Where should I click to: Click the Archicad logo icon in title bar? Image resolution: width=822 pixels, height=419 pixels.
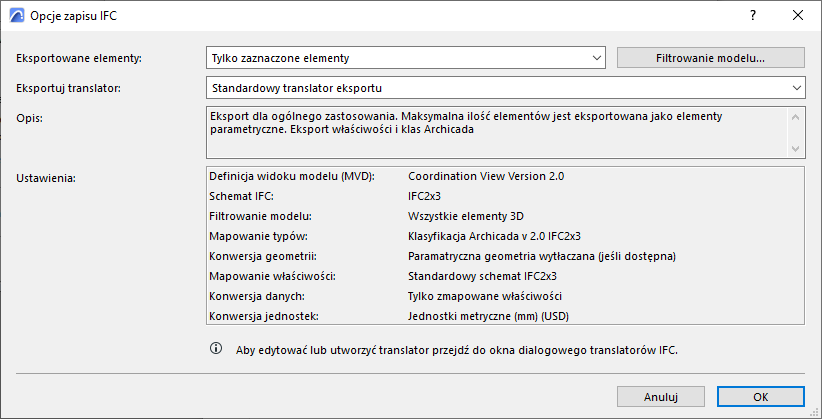pos(16,16)
